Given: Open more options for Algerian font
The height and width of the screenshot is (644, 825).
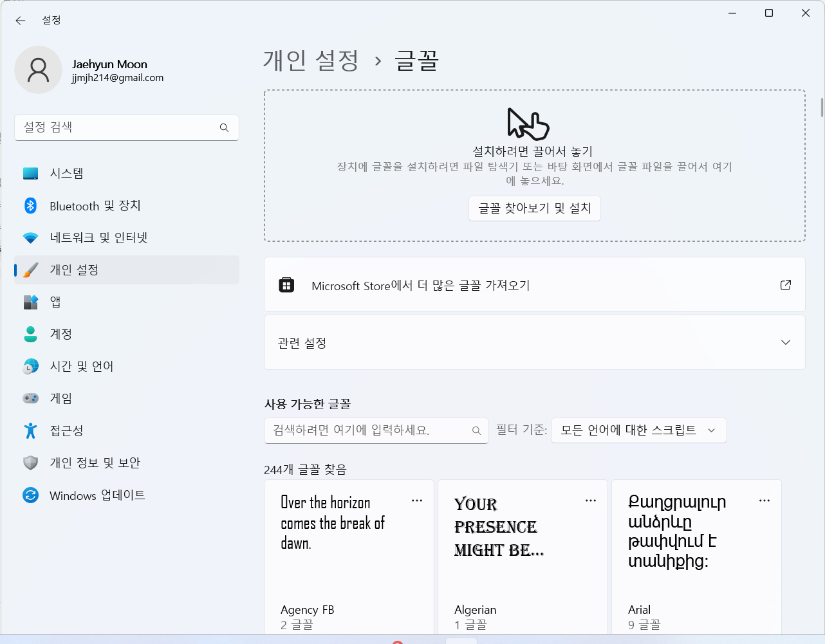Looking at the screenshot, I should coord(591,501).
